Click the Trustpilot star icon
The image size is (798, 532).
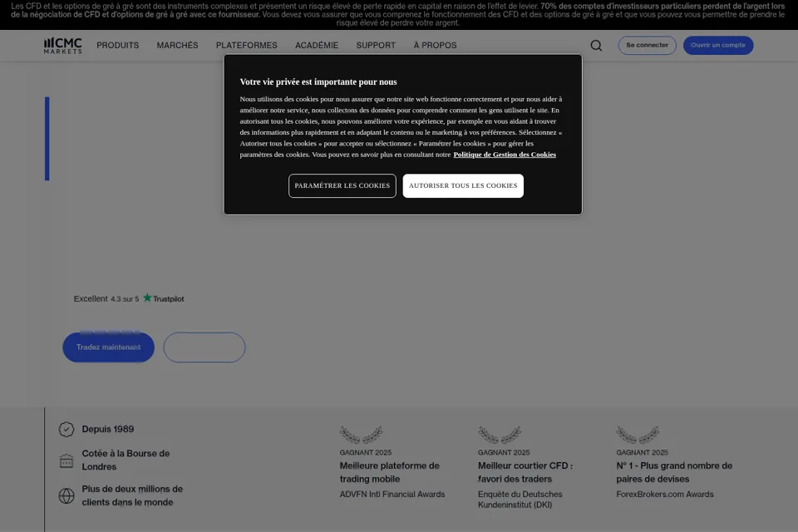click(147, 298)
